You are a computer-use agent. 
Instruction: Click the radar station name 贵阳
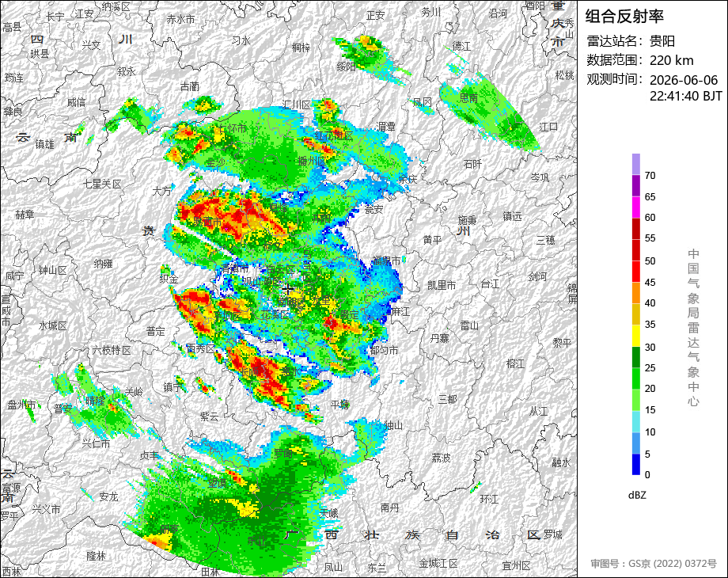[662, 41]
